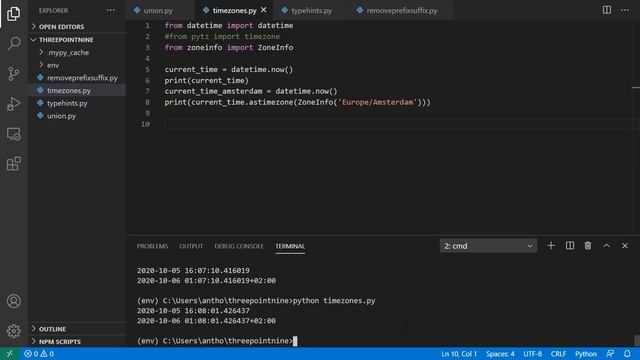Open remote window indicator in status bar

(x=9, y=353)
